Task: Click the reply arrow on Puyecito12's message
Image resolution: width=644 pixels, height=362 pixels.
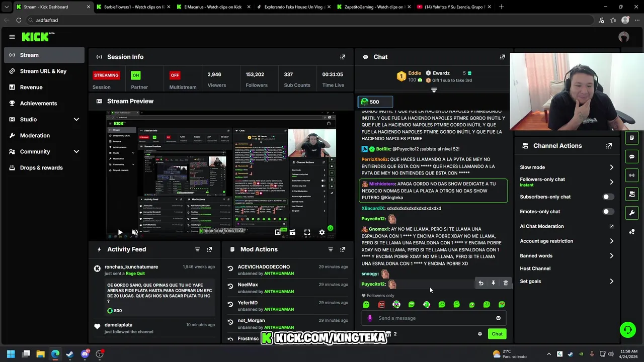Action: click(x=481, y=283)
